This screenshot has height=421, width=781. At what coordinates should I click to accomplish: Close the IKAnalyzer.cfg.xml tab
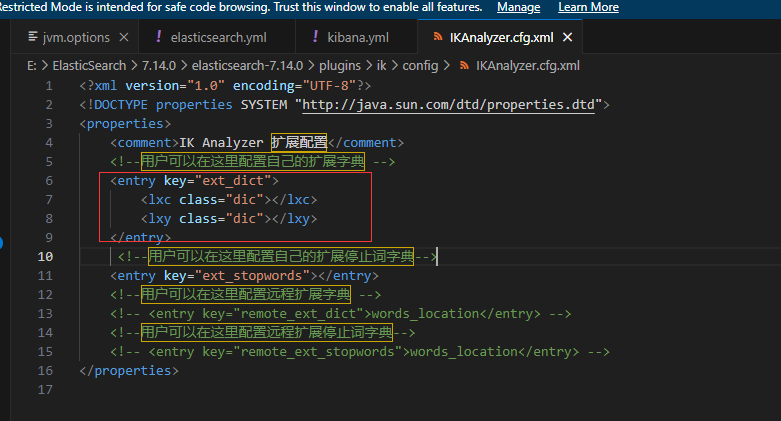pyautogui.click(x=567, y=37)
